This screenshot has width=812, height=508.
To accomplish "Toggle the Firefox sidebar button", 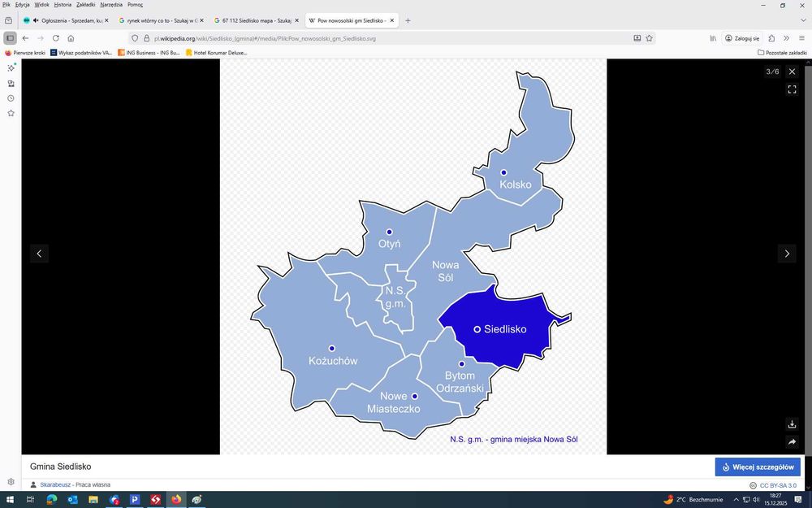I will click(x=10, y=38).
